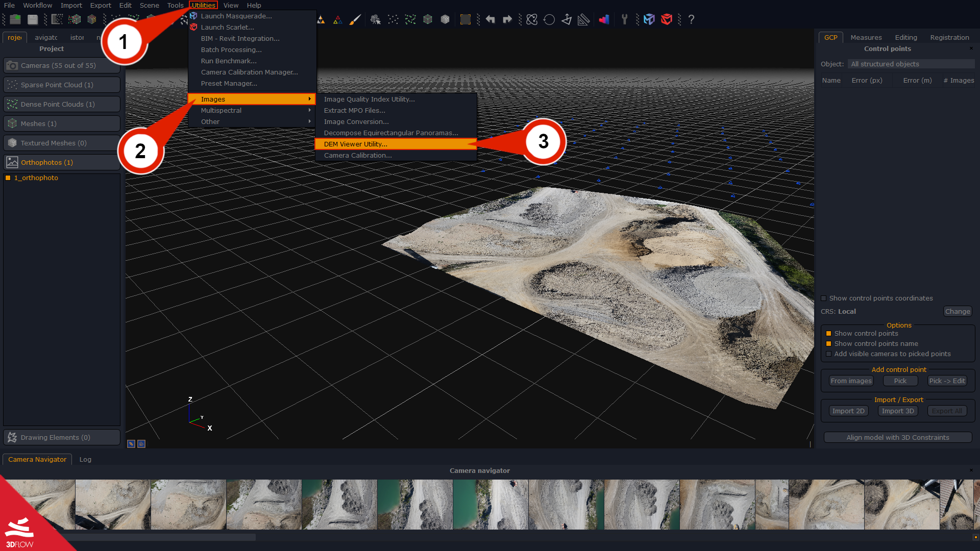Image resolution: width=980 pixels, height=551 pixels.
Task: Switch to the Log tab
Action: [85, 459]
